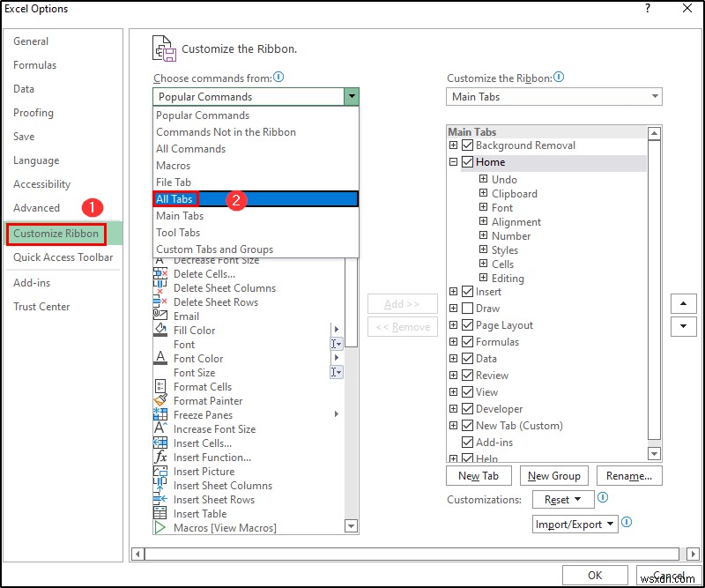Click the Move Up arrow button
The width and height of the screenshot is (705, 588).
684,303
